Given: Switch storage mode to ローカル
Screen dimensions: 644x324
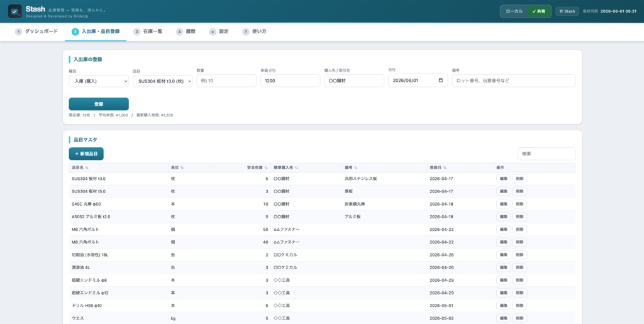Looking at the screenshot, I should (x=514, y=11).
